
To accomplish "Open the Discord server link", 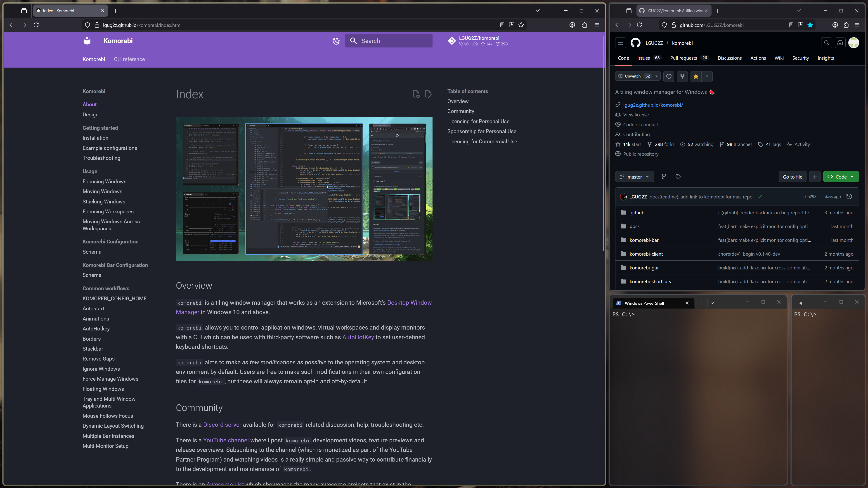I will 222,425.
